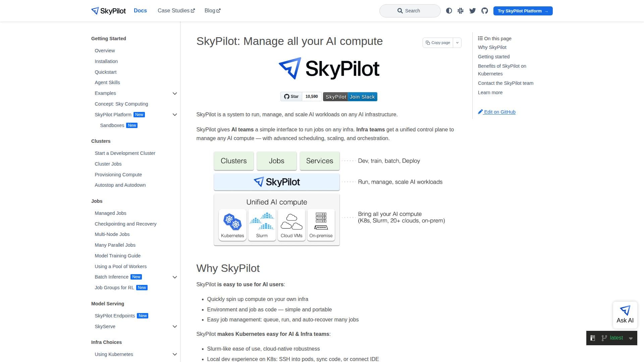The height and width of the screenshot is (362, 644).
Task: Open Using a Pool of Workers page
Action: tap(120, 266)
